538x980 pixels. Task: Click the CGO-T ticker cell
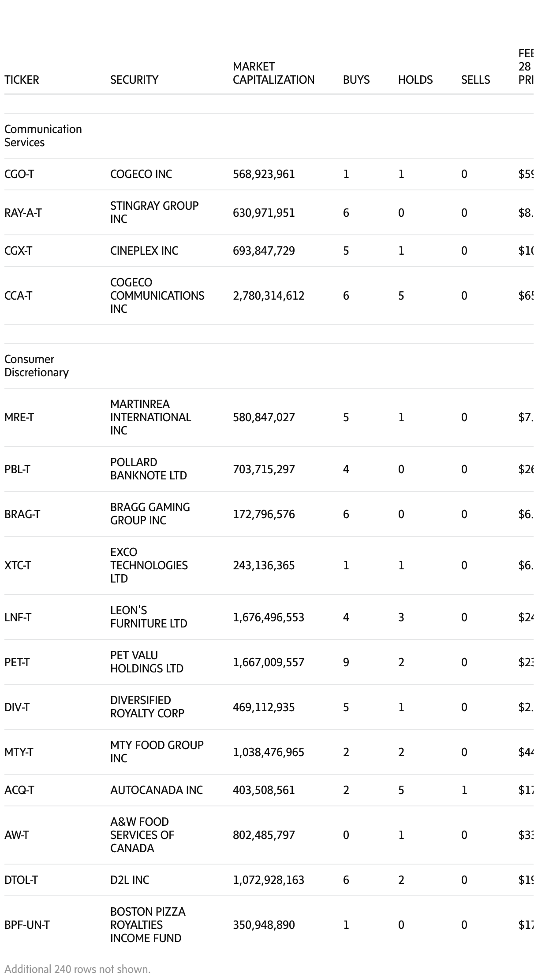(19, 174)
